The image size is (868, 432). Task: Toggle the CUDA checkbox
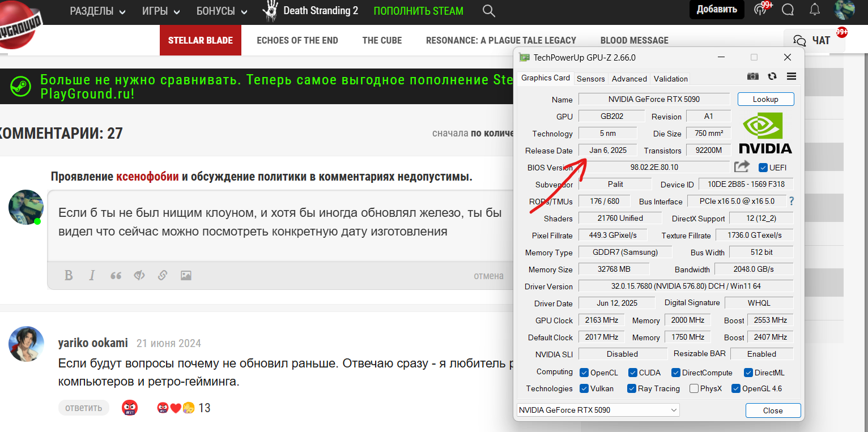[x=633, y=373]
